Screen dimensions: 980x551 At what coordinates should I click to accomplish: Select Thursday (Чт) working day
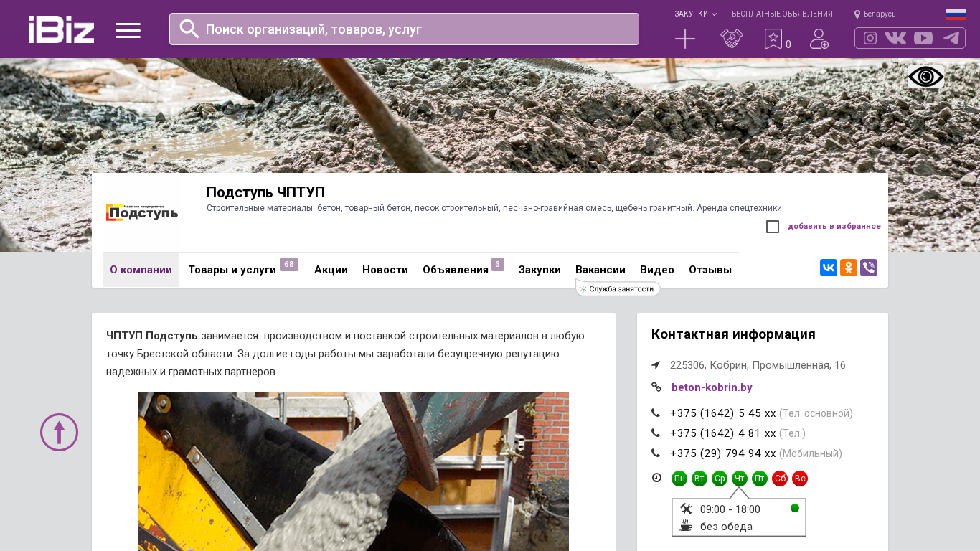[740, 479]
